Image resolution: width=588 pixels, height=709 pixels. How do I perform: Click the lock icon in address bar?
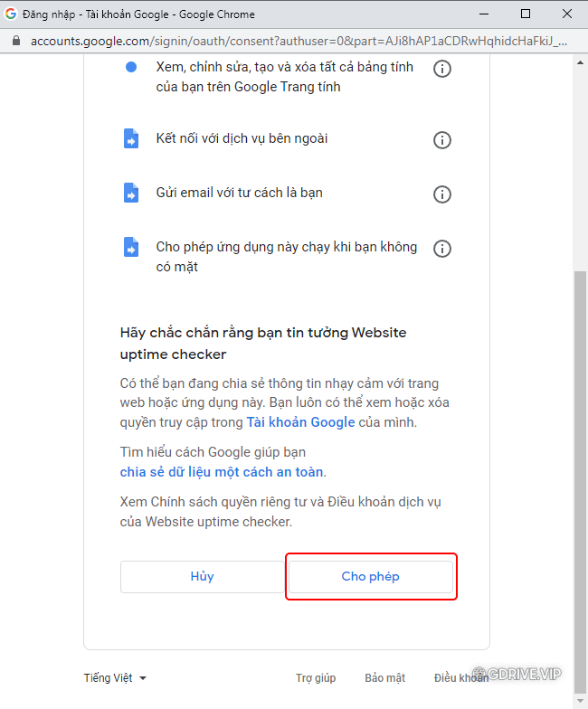[x=16, y=41]
